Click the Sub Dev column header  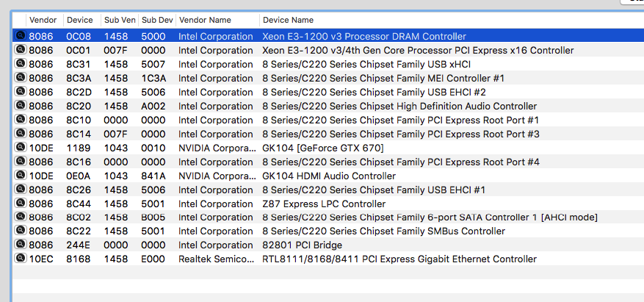click(156, 20)
